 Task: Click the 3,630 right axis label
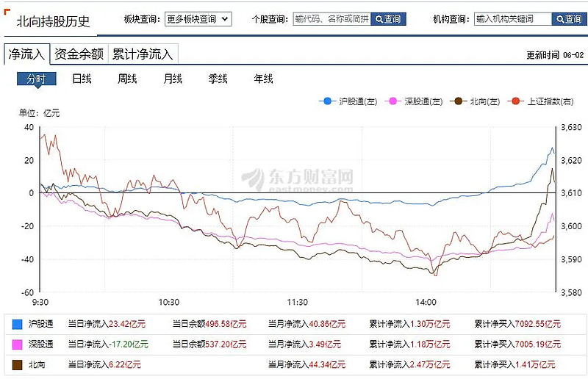[572, 128]
